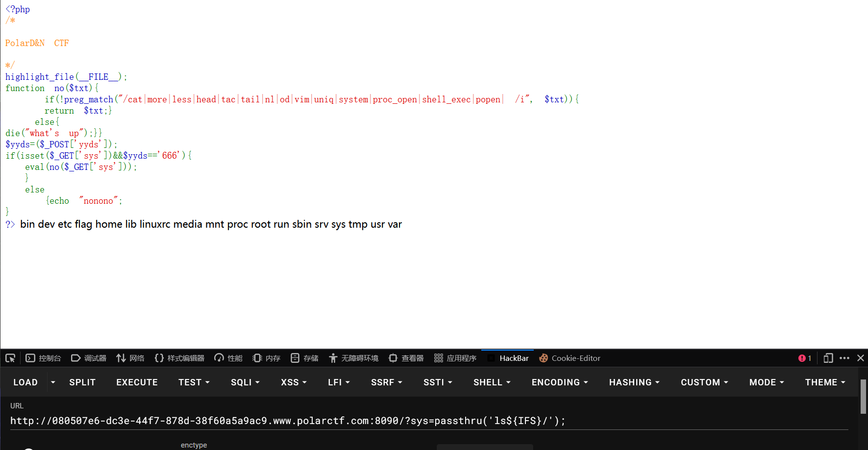Screen dimensions: 868x450
Task: Open the 调试器 debugger tab
Action: click(x=89, y=358)
